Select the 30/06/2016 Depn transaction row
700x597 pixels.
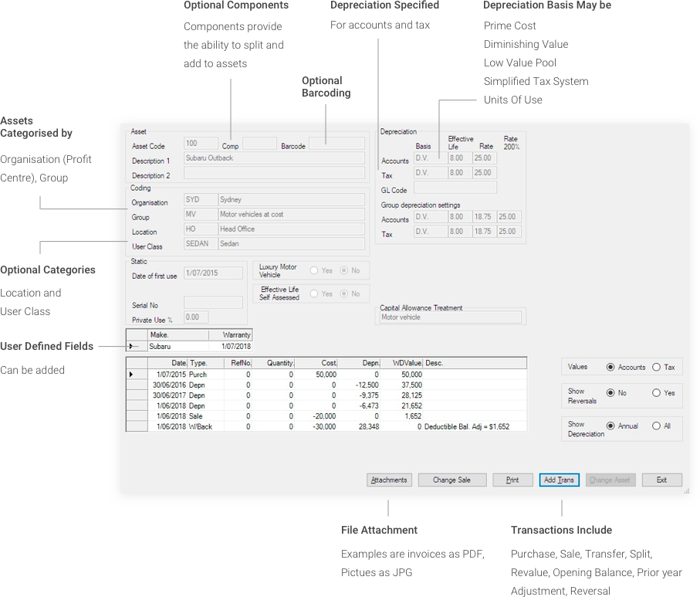click(326, 385)
